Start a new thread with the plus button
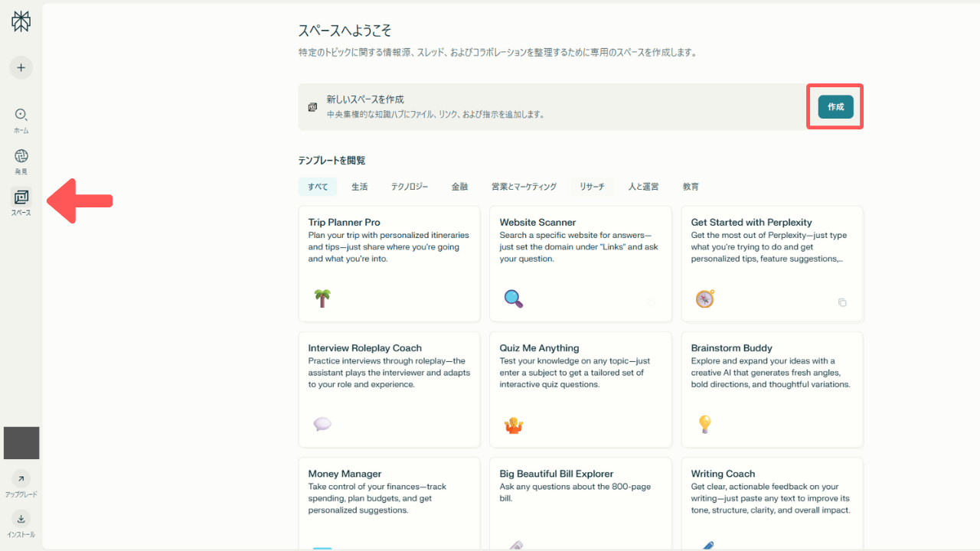 point(21,67)
